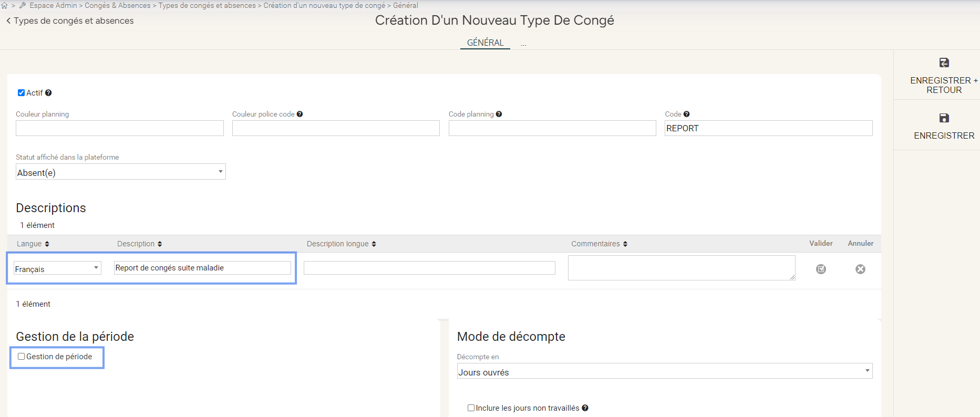Expand the Décompte en dropdown
Image resolution: width=980 pixels, height=417 pixels.
point(664,371)
